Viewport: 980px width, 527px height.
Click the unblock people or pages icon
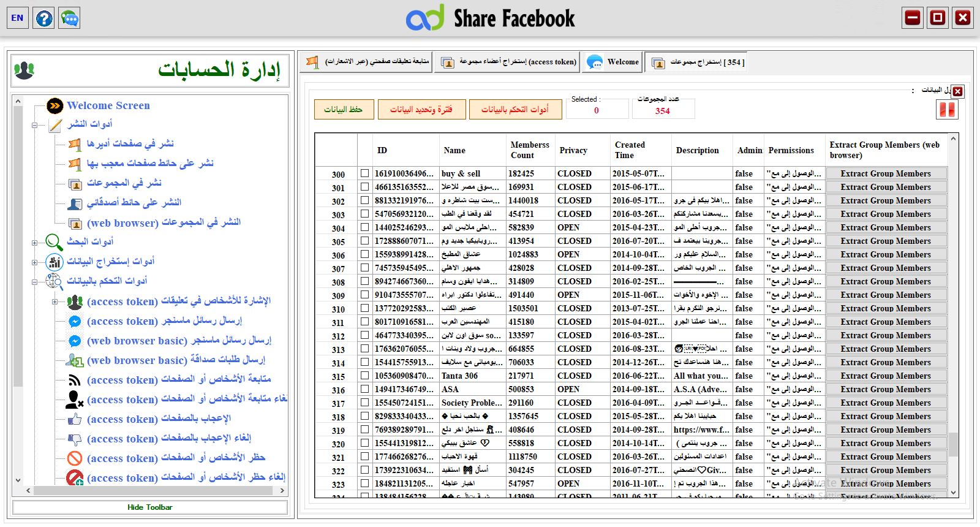tap(75, 478)
